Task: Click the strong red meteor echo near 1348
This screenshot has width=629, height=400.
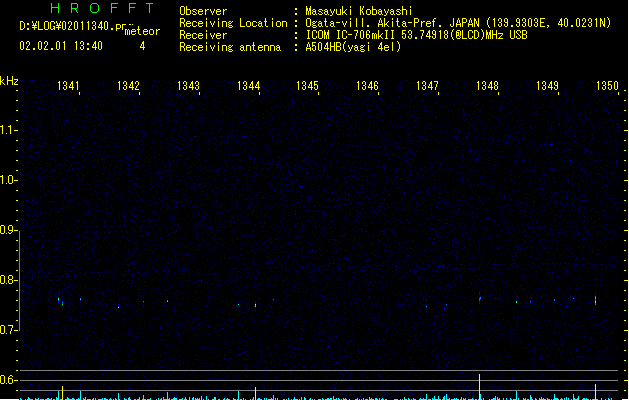Action: [480, 298]
